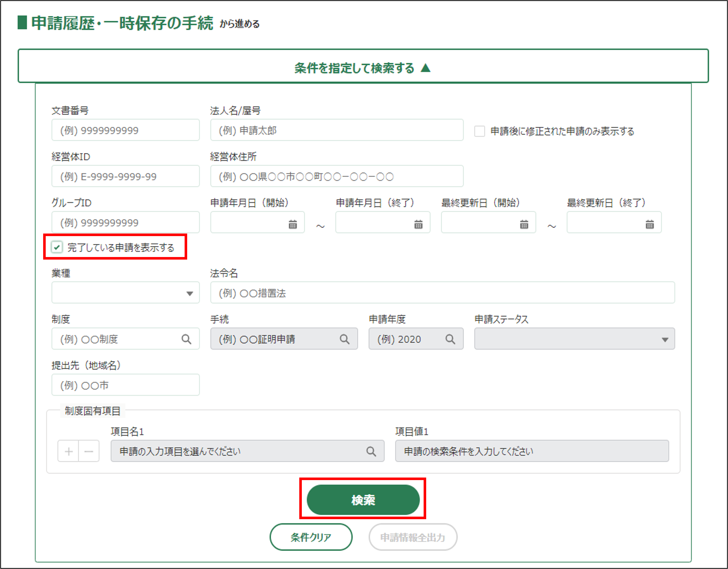Open the 業種 dropdown
This screenshot has width=728, height=569.
pyautogui.click(x=126, y=293)
